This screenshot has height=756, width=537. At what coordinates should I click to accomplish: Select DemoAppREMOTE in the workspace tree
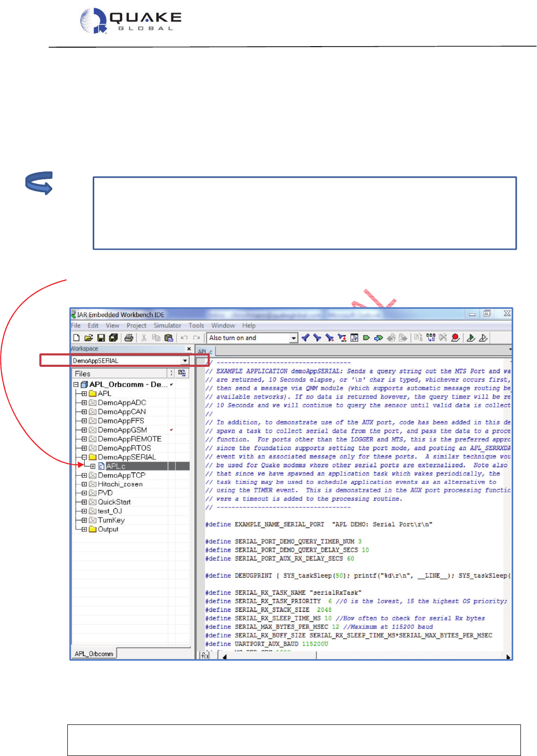pos(129,439)
